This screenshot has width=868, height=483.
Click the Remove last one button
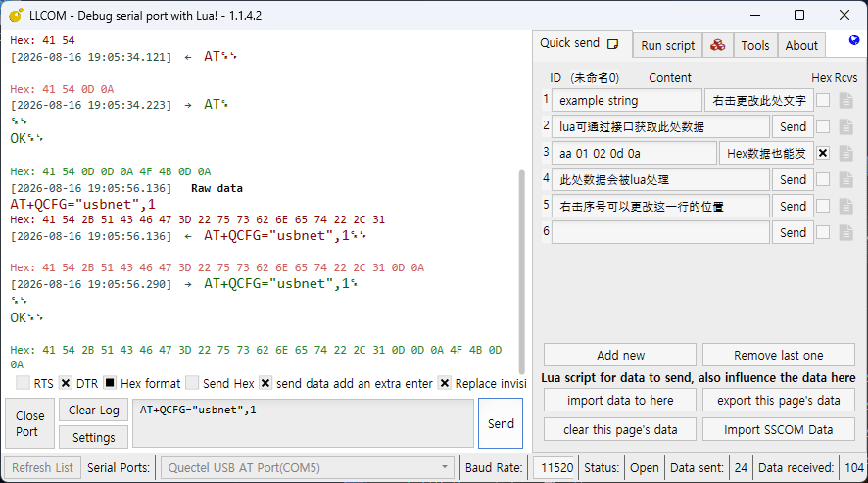778,355
